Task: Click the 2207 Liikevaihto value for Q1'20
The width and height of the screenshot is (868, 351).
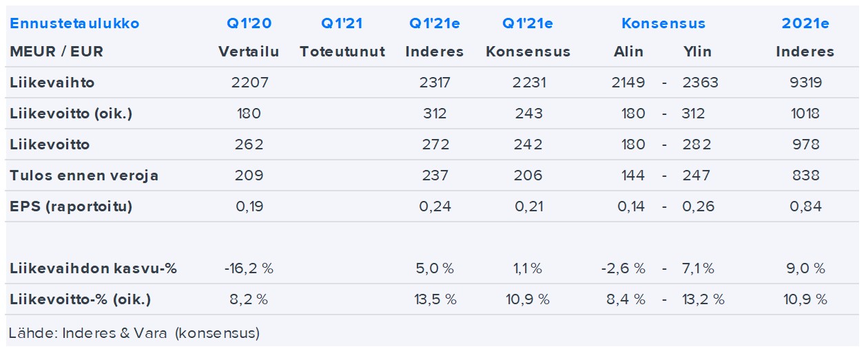Action: 249,83
